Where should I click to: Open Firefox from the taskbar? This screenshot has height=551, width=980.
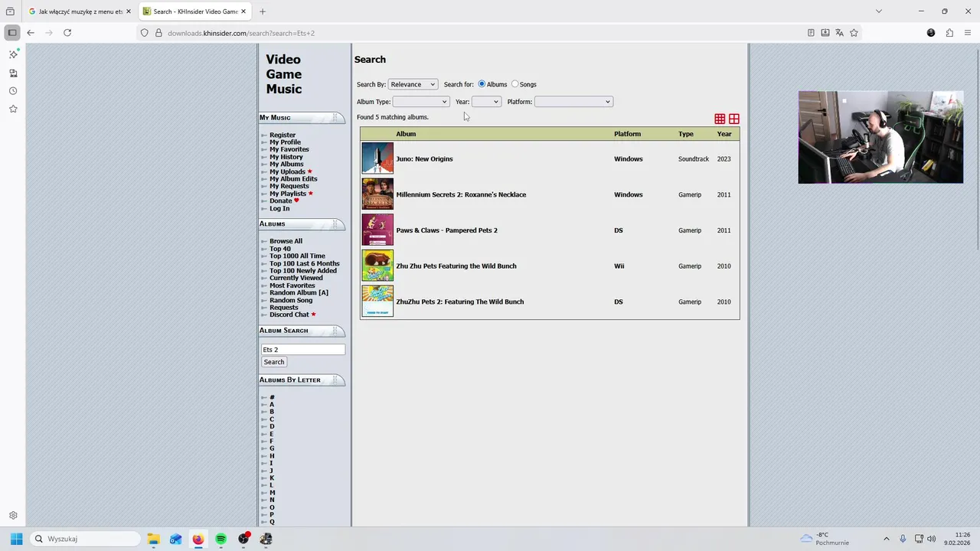[x=198, y=539]
